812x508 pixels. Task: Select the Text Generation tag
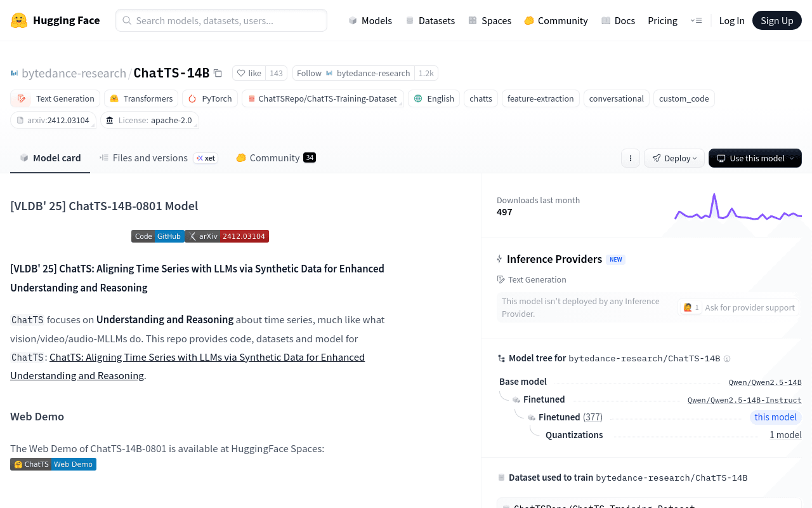(55, 98)
